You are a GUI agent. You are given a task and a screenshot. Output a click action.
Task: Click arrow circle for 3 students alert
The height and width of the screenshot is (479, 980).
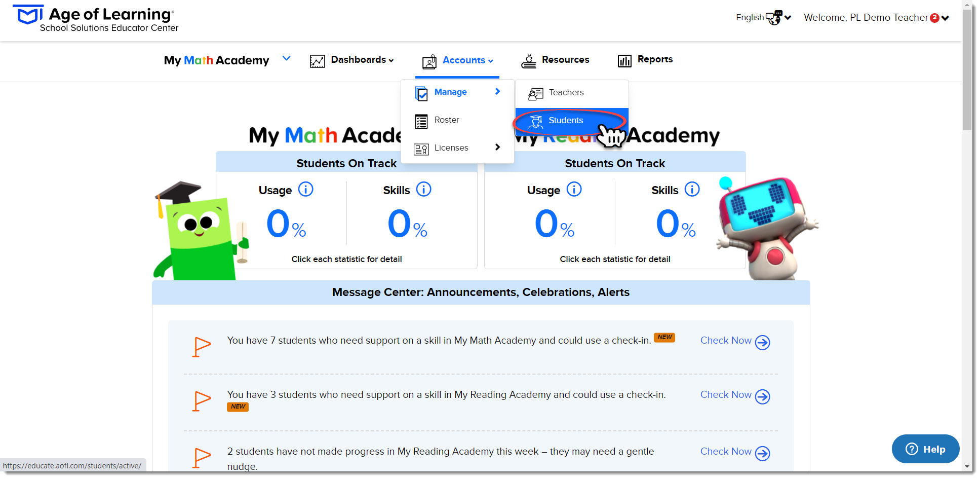(763, 396)
